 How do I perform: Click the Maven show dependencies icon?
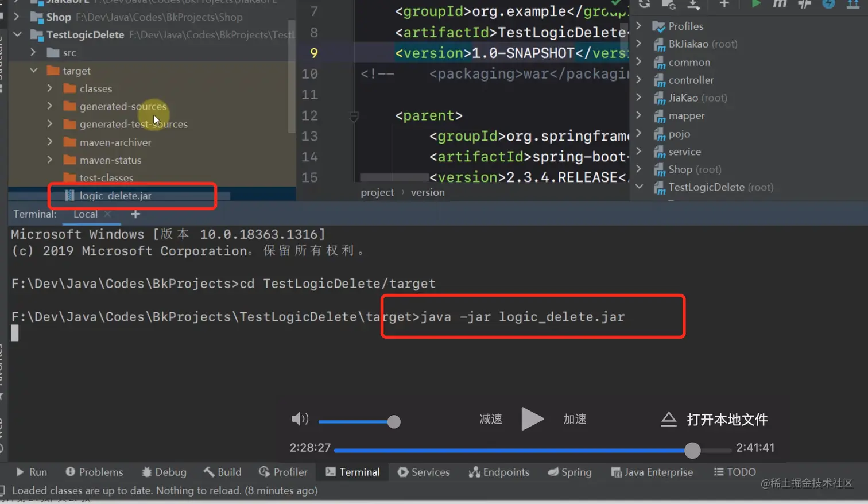click(853, 4)
